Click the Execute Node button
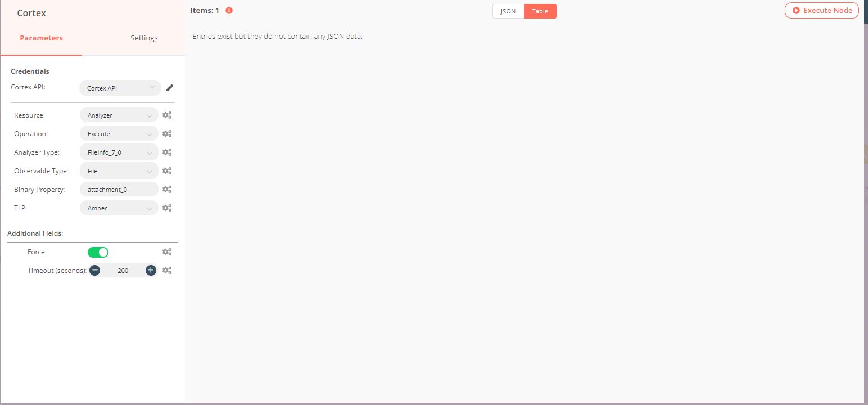Screen dimensions: 868x405 pyautogui.click(x=822, y=10)
